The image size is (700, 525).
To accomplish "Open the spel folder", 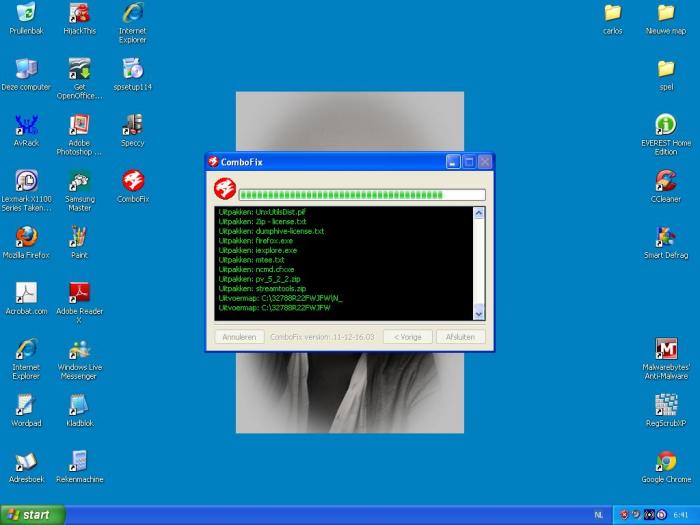I will pyautogui.click(x=666, y=75).
